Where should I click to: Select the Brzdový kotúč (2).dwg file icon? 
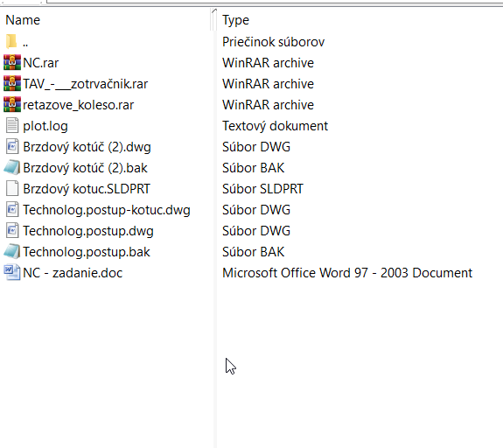tap(12, 147)
